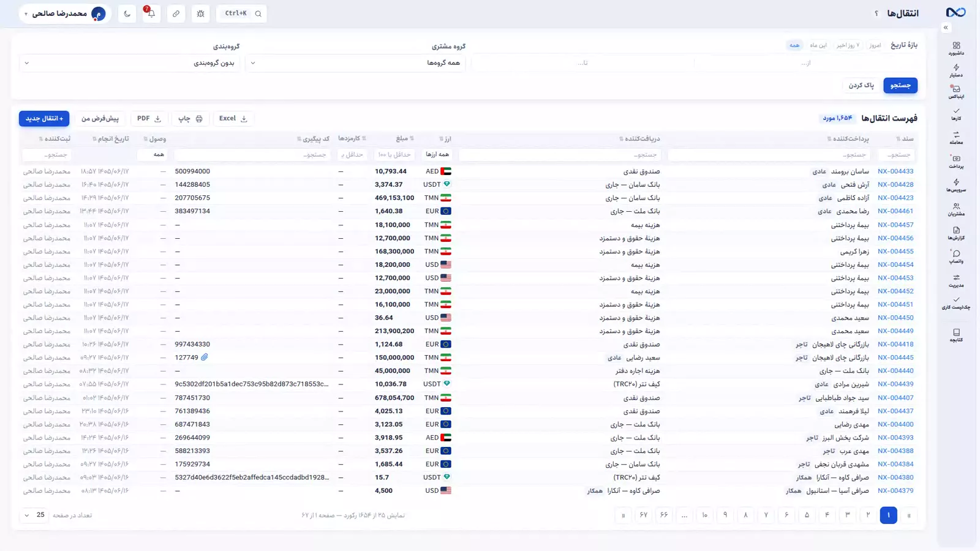Viewport: 980px width, 551px height.
Task: Go to page ۲ of the list
Action: pos(868,515)
